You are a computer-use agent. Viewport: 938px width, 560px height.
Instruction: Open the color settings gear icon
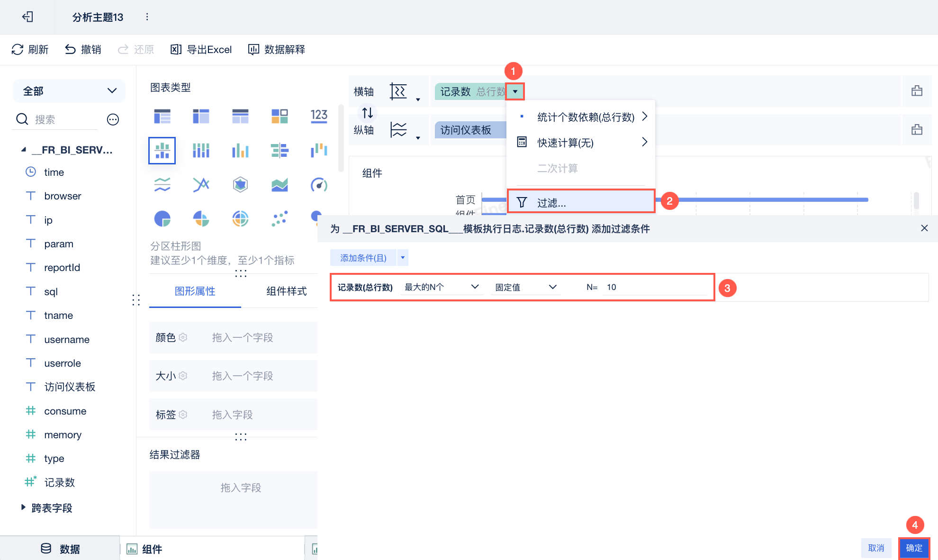(x=183, y=337)
